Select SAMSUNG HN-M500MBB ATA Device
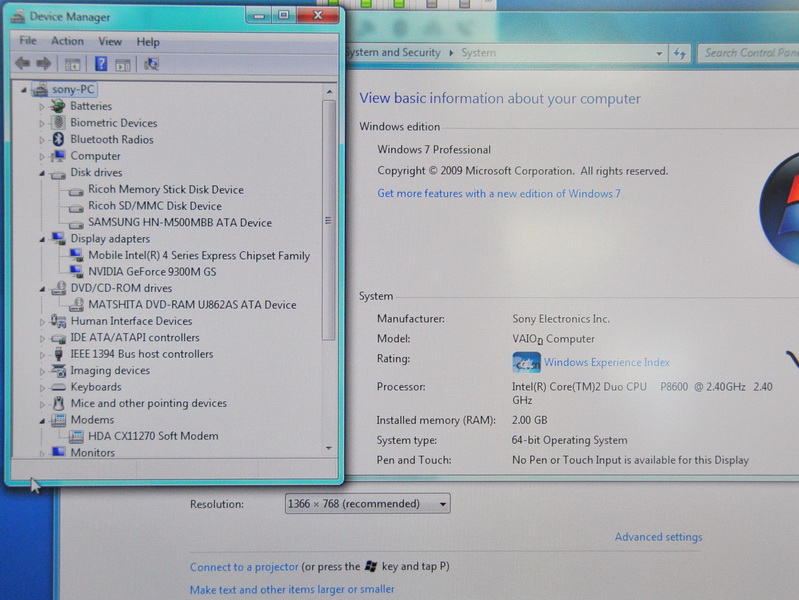 coord(180,223)
